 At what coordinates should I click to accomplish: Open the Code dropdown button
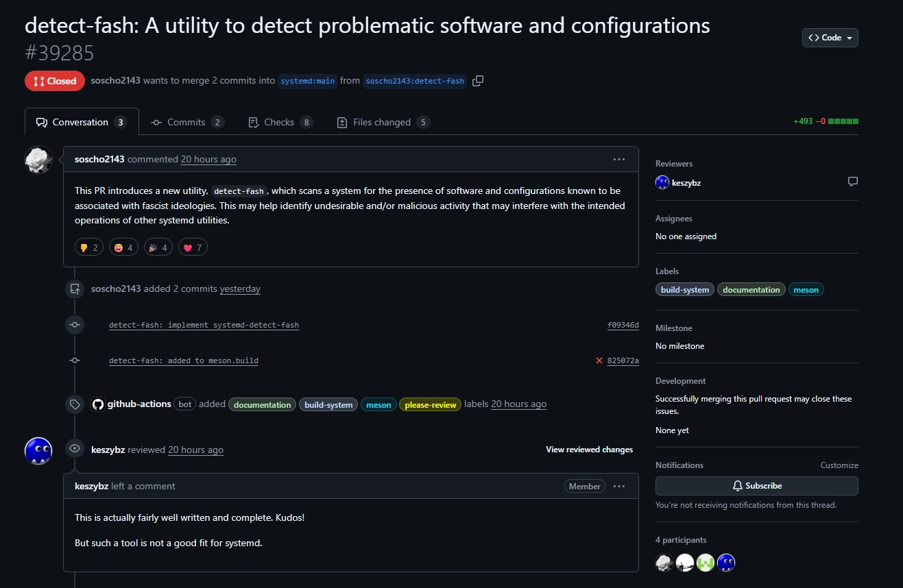pyautogui.click(x=830, y=38)
